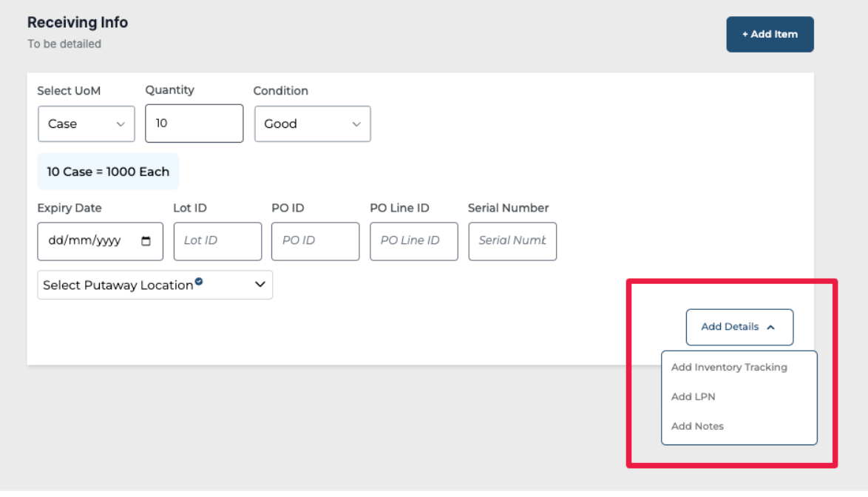Click into the Lot ID text box

tap(217, 241)
